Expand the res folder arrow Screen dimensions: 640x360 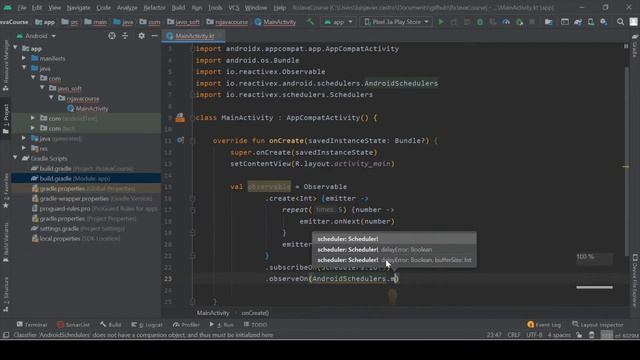24,148
